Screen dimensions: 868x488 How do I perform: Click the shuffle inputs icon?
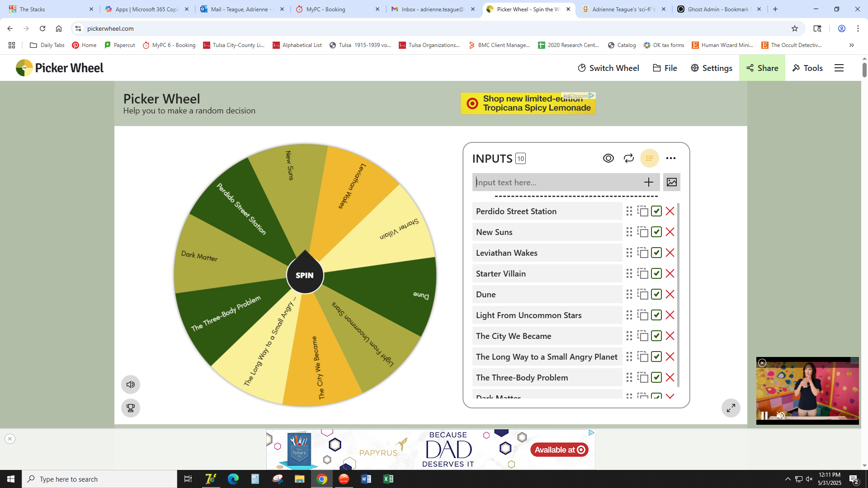tap(628, 158)
